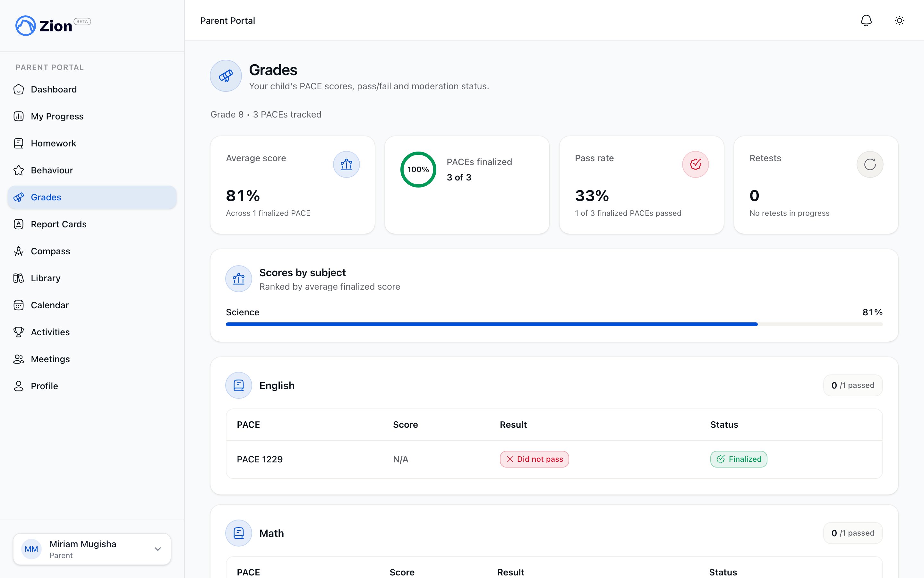Click the Pass rate badge icon
The image size is (924, 578).
(695, 164)
